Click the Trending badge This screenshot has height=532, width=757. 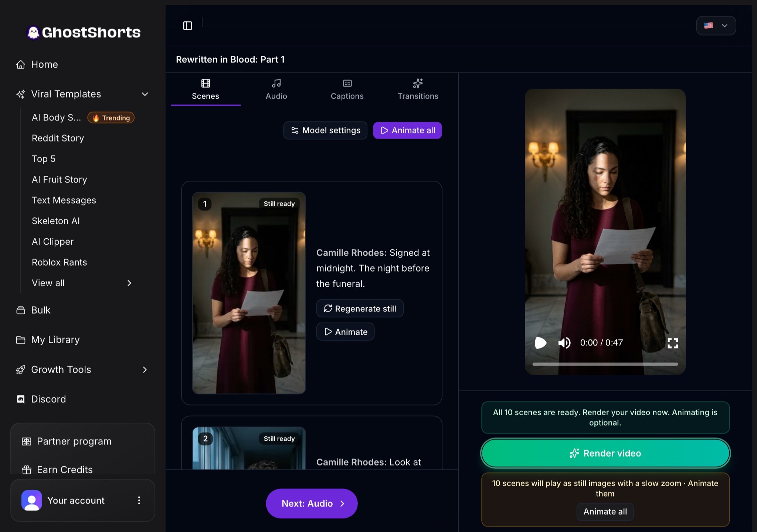click(111, 117)
